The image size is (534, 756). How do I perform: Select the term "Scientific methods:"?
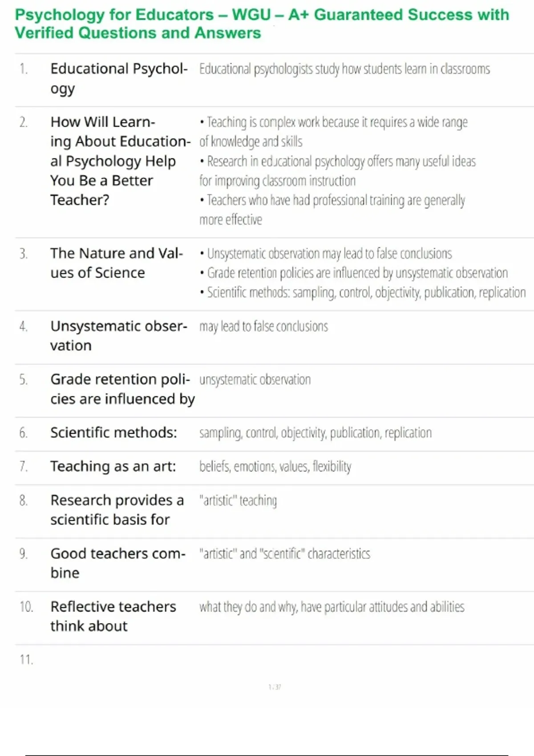[x=113, y=432]
